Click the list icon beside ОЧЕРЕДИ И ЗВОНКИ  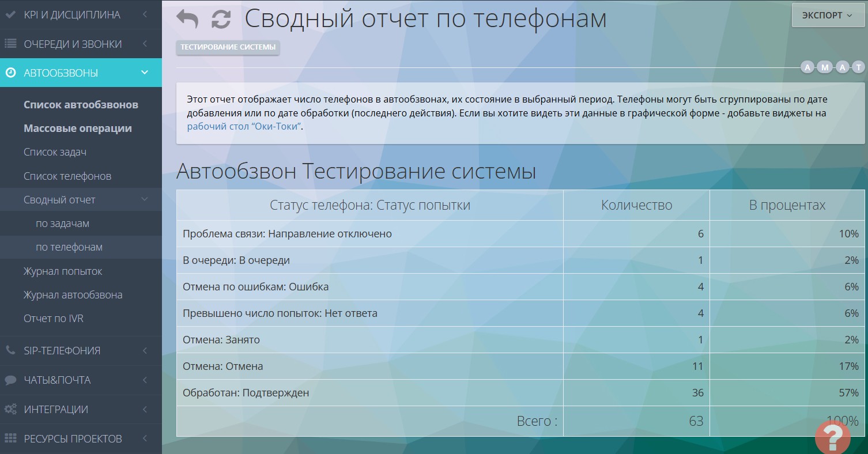(10, 44)
